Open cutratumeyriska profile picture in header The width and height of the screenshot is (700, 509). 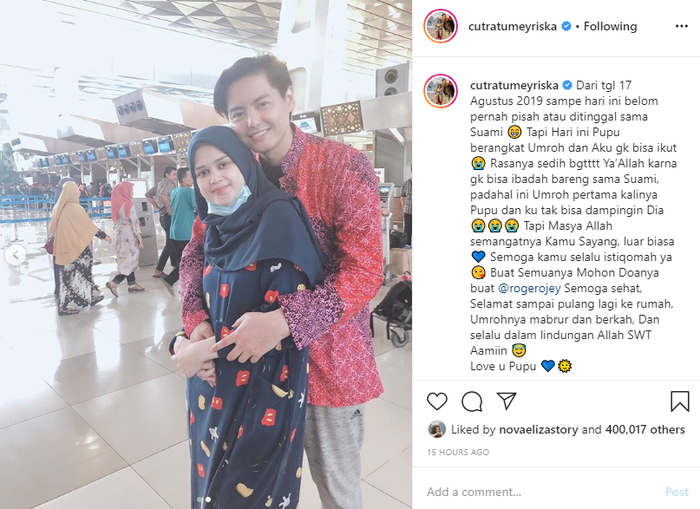pos(441,26)
